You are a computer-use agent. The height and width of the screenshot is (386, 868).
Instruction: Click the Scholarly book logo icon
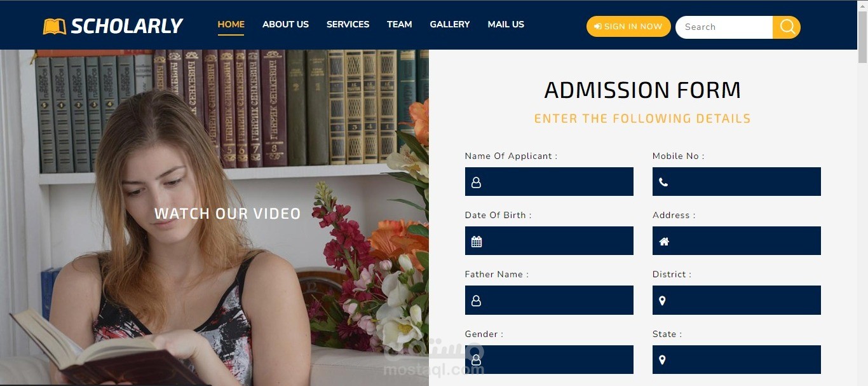click(55, 27)
